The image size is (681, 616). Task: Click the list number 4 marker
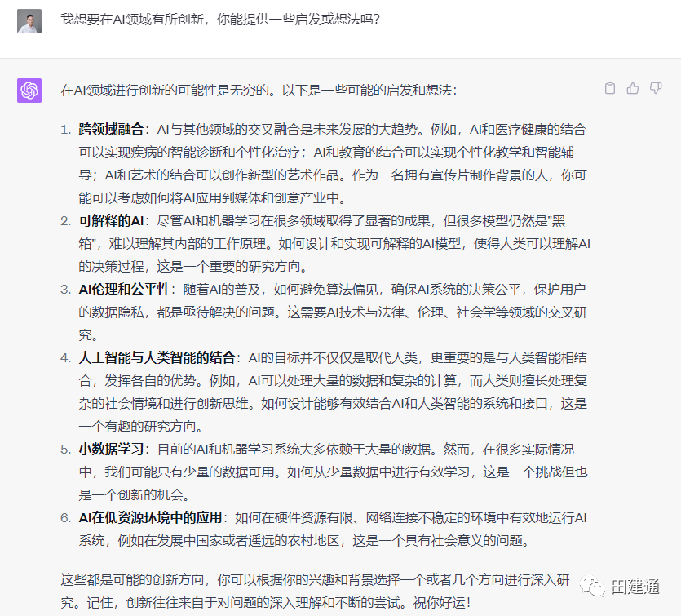[x=66, y=357]
